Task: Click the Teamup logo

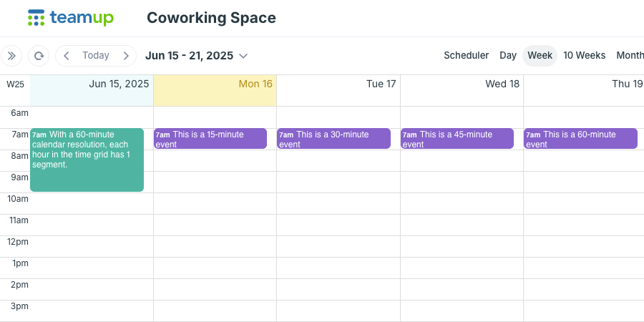Action: [71, 18]
